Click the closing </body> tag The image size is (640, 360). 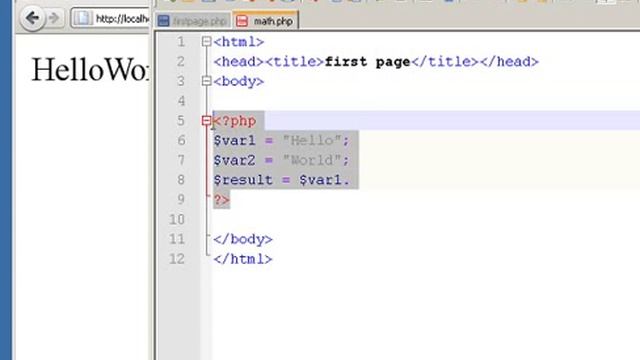(x=243, y=239)
